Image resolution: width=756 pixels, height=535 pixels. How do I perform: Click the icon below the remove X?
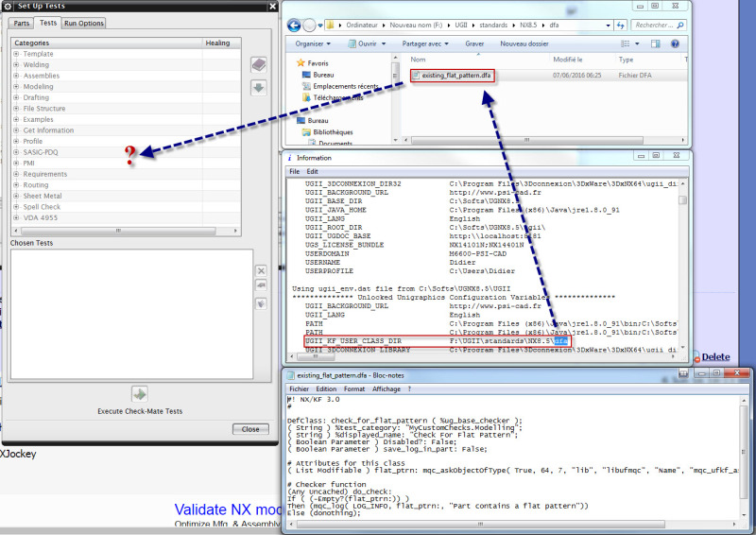(261, 285)
